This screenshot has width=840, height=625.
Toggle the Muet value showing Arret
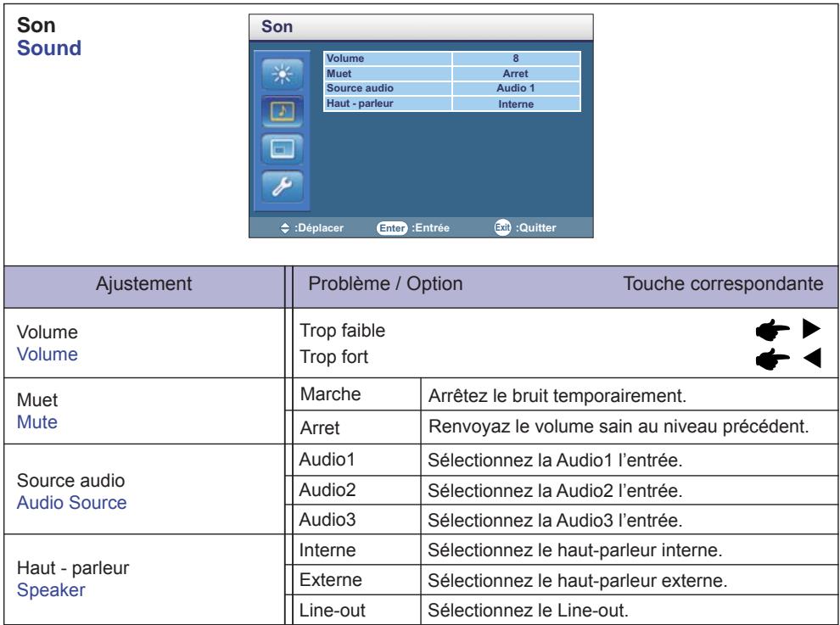click(x=516, y=74)
